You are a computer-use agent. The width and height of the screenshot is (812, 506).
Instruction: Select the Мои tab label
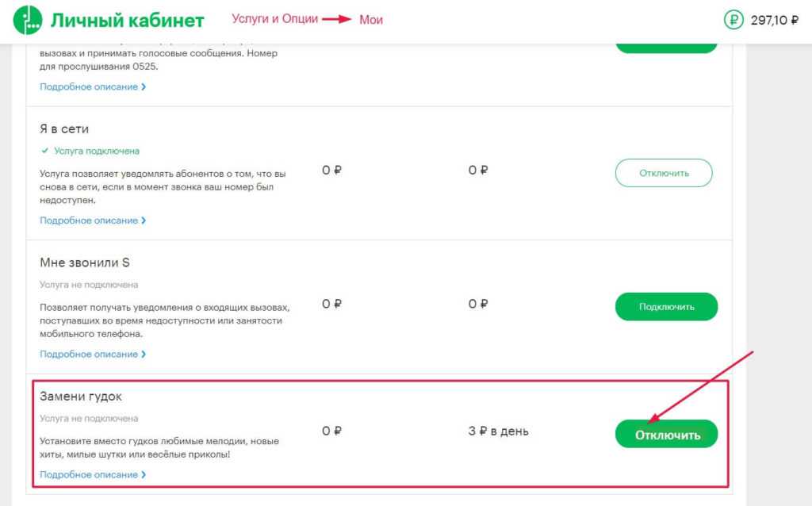tap(371, 20)
